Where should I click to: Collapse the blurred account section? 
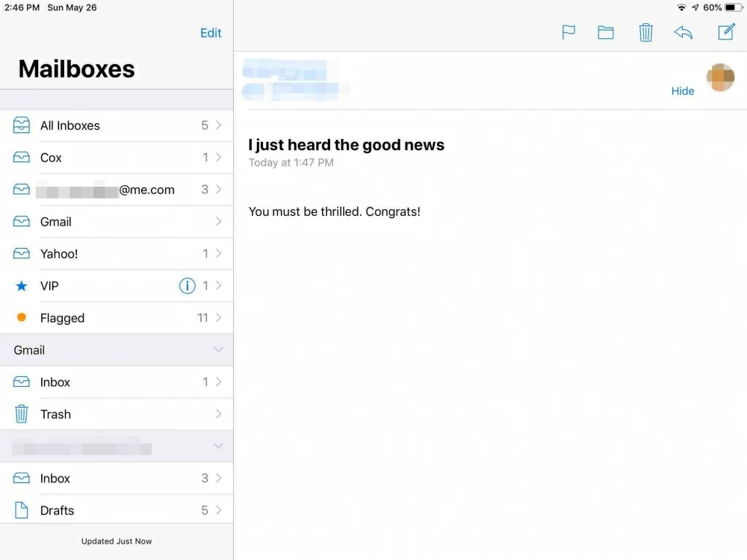tap(218, 447)
